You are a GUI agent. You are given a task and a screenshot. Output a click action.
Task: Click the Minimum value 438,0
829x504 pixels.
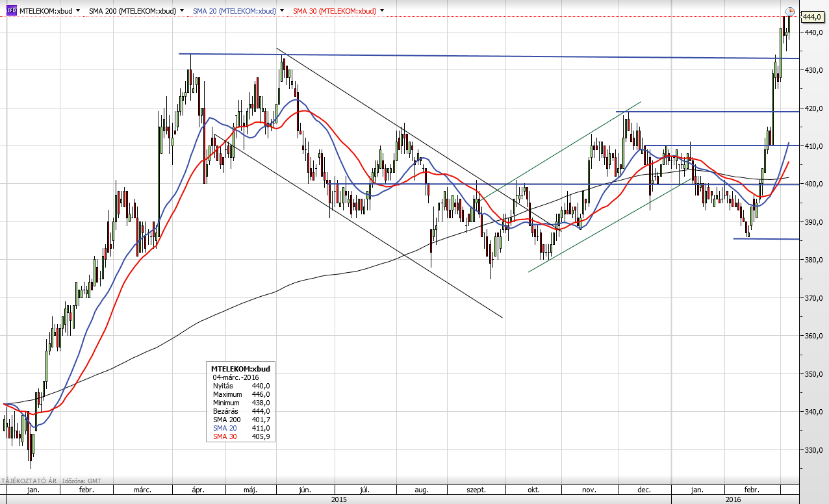[261, 403]
